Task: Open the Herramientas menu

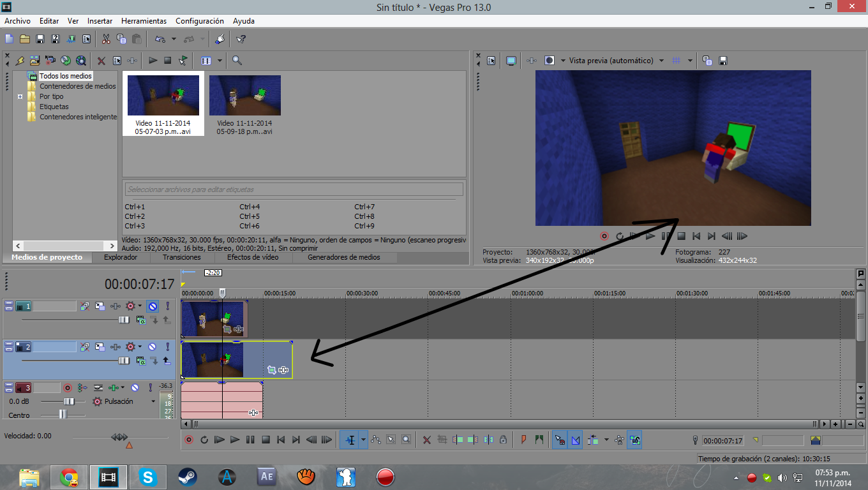Action: pyautogui.click(x=144, y=21)
